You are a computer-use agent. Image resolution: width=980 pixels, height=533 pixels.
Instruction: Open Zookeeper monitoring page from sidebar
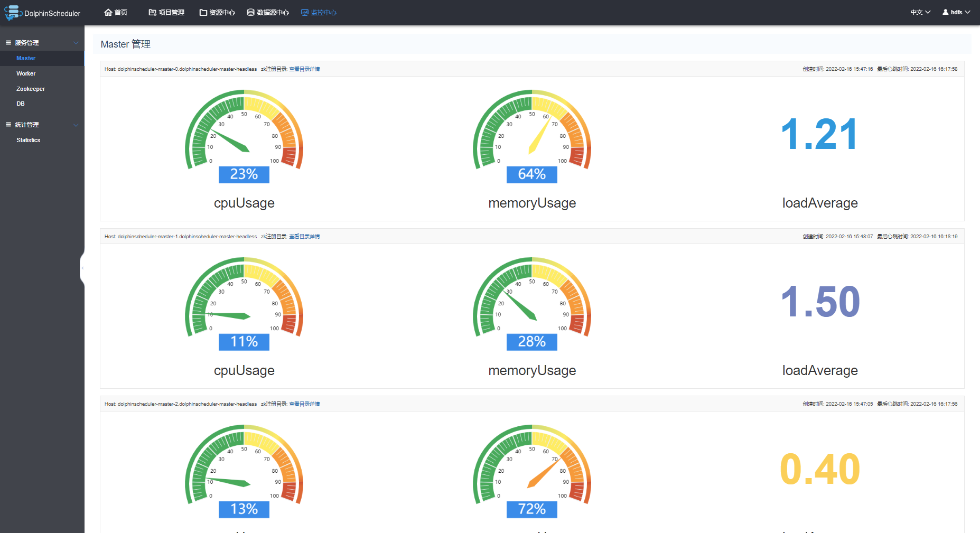[31, 89]
